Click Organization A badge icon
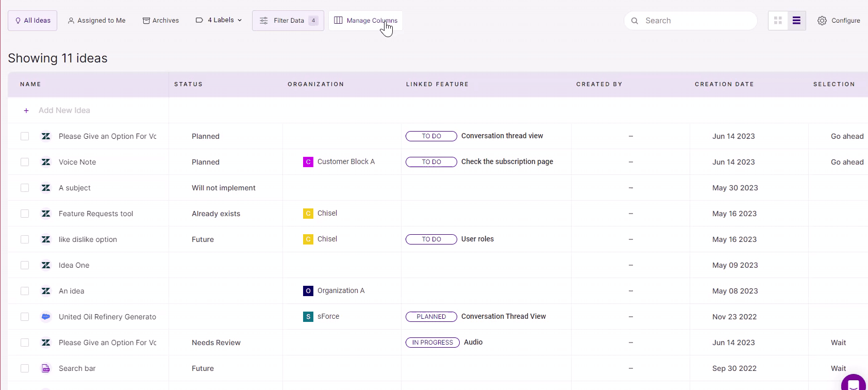Image resolution: width=868 pixels, height=390 pixels. 308,291
